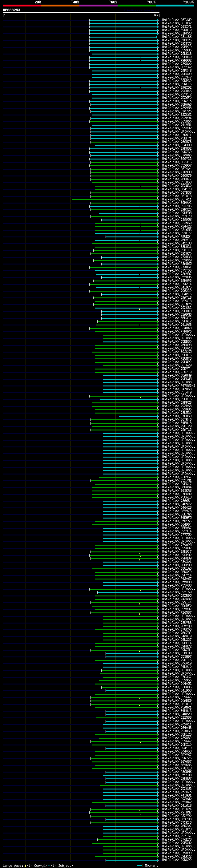Select label UniRef100_P21653
197x868 pixels.
click(x=177, y=230)
